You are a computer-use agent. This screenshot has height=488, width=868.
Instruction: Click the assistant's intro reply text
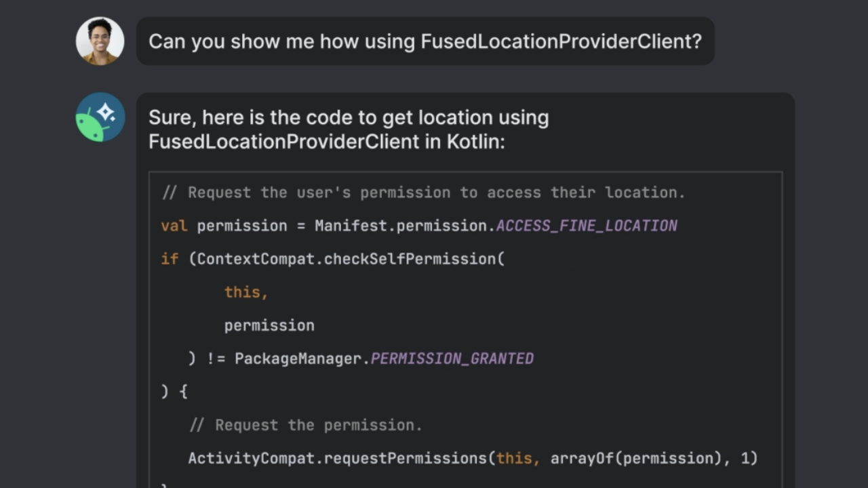349,129
